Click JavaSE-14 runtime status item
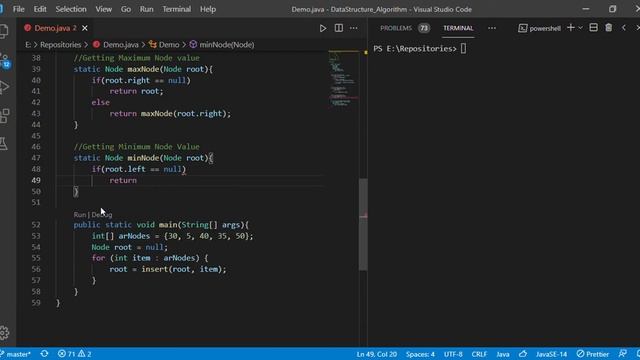 click(x=551, y=354)
